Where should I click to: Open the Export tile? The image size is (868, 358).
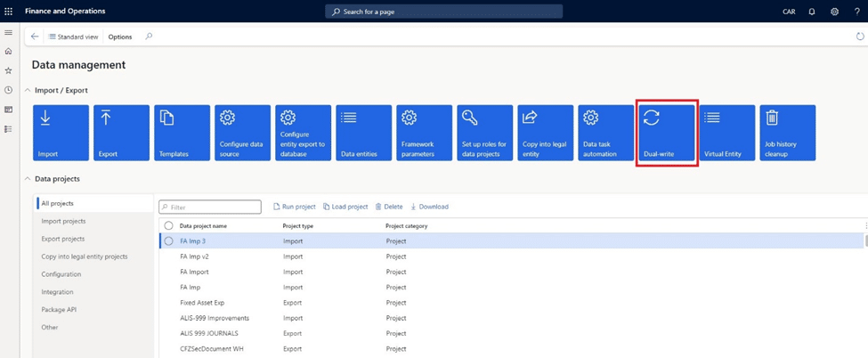(121, 133)
